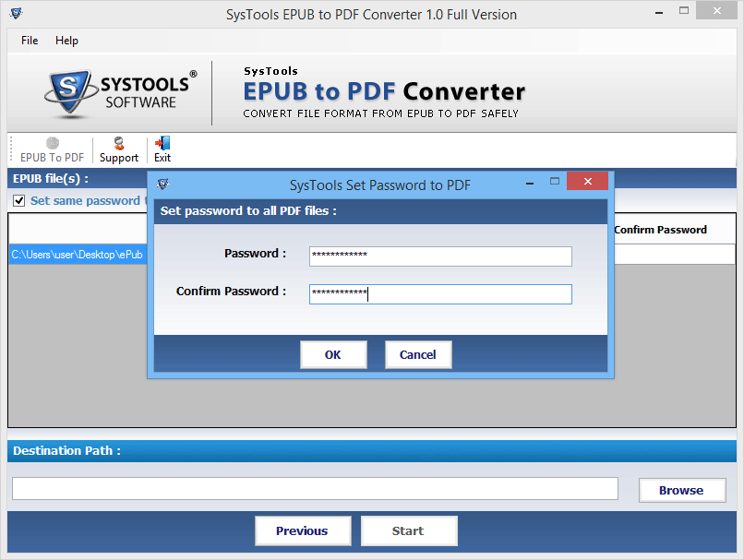Minimize the Set Password to PDF dialog
The width and height of the screenshot is (744, 560).
click(530, 183)
